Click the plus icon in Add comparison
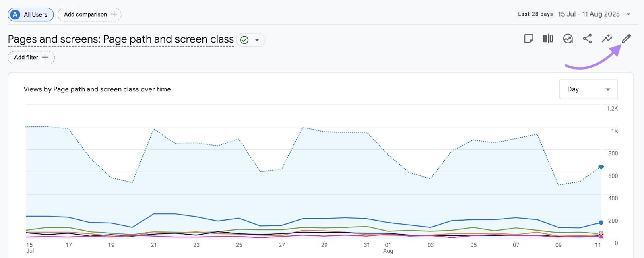 coord(114,14)
